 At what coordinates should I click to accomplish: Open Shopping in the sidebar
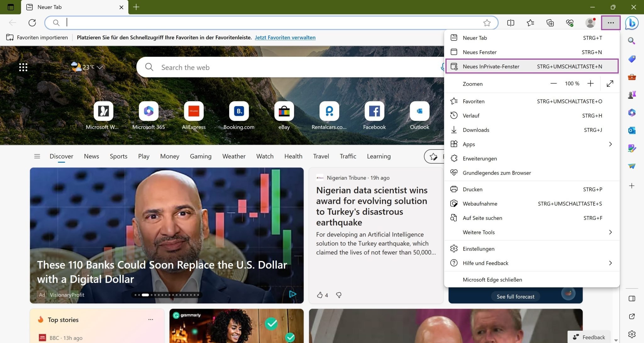click(632, 59)
